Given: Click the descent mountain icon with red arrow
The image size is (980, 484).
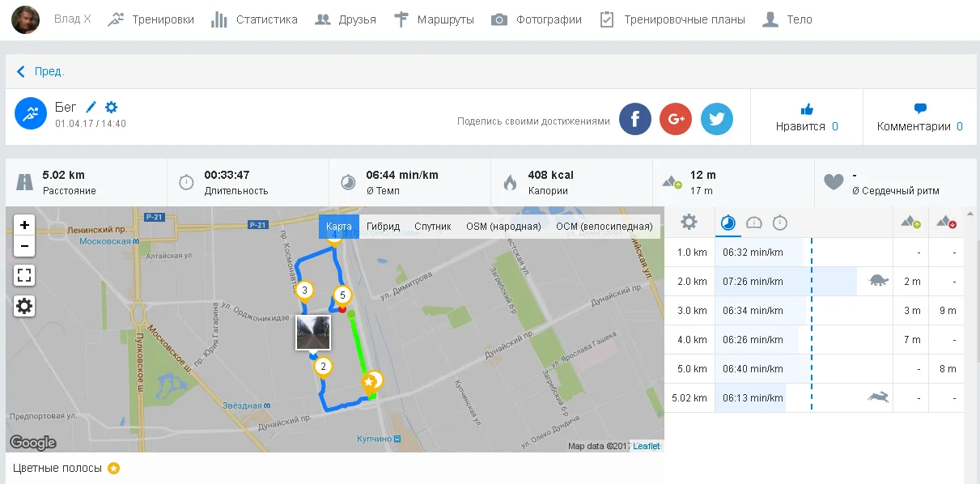Looking at the screenshot, I should point(945,223).
